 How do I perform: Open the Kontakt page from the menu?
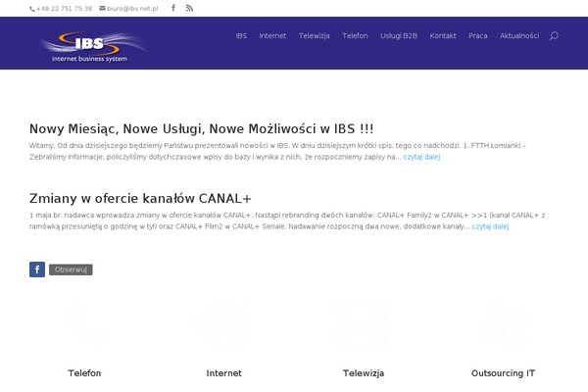click(443, 35)
